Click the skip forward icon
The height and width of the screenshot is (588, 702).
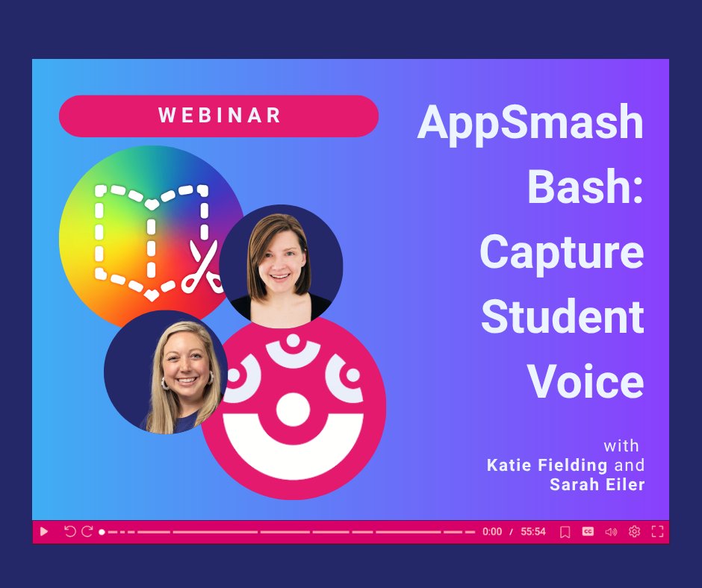87,531
